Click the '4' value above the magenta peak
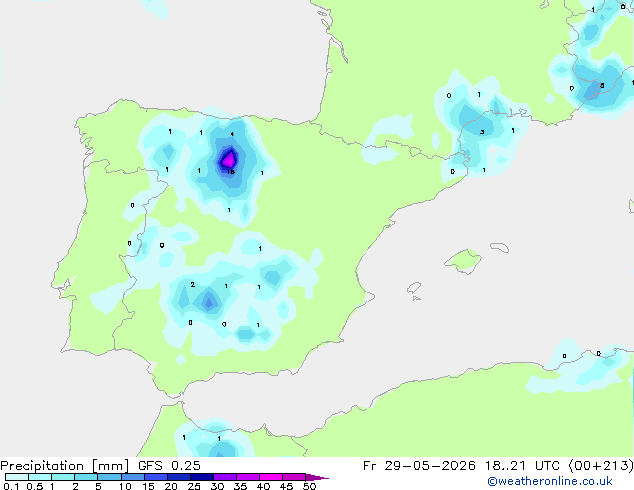Screen dimensions: 634x490 pos(232,134)
